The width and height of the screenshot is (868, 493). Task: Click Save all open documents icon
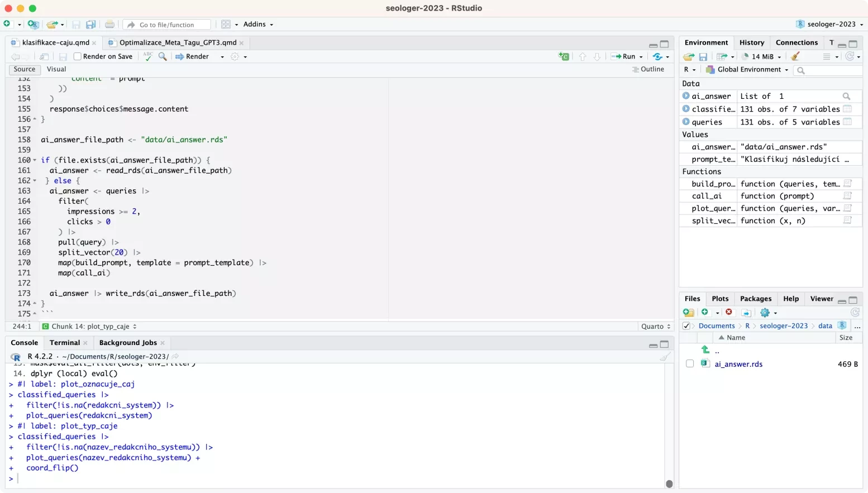(x=90, y=25)
